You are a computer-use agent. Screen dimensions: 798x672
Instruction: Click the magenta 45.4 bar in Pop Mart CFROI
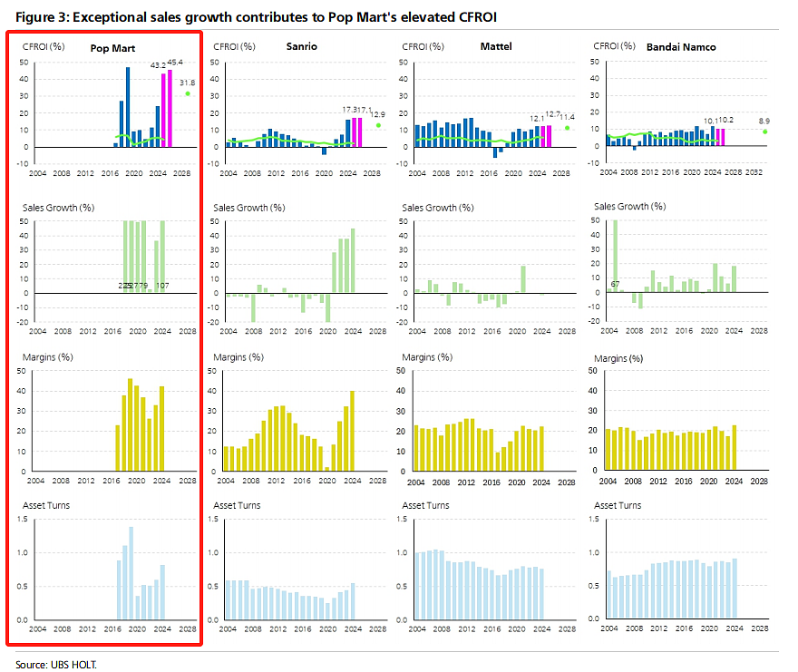tap(170, 109)
